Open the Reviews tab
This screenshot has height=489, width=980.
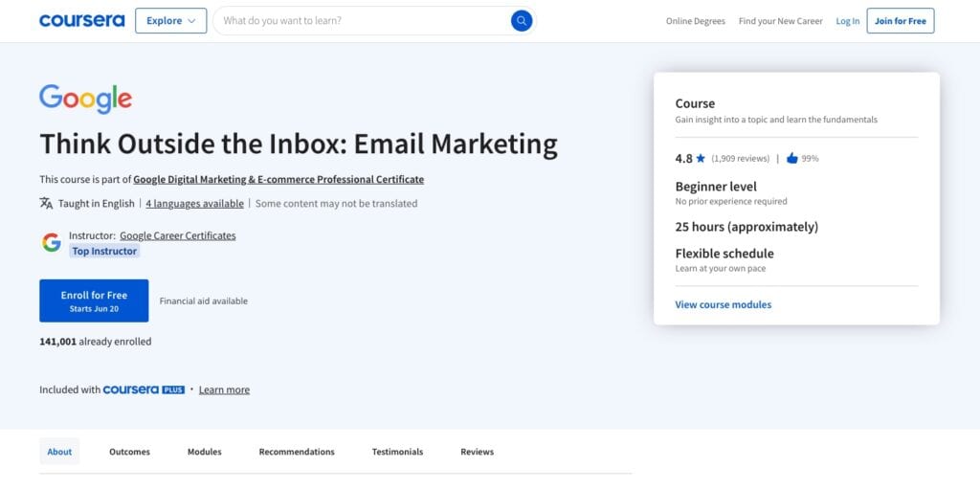(477, 452)
